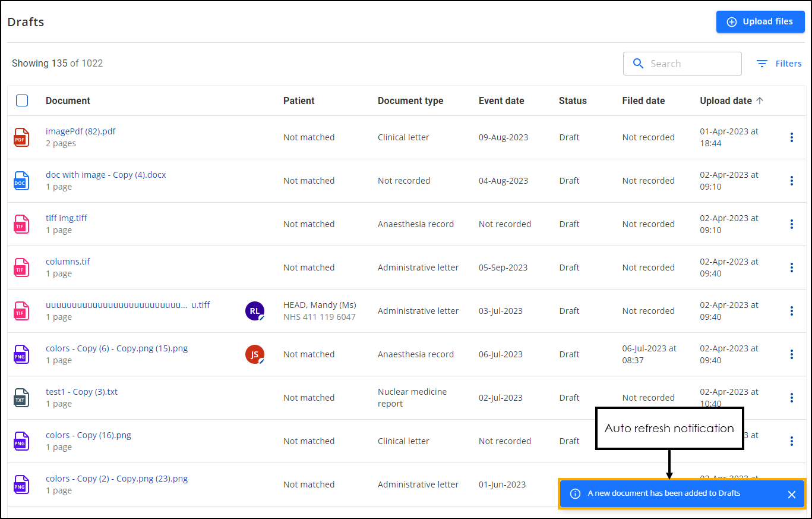This screenshot has width=812, height=519.
Task: Click the PNG icon for colors - Copy (16).png
Action: click(21, 441)
